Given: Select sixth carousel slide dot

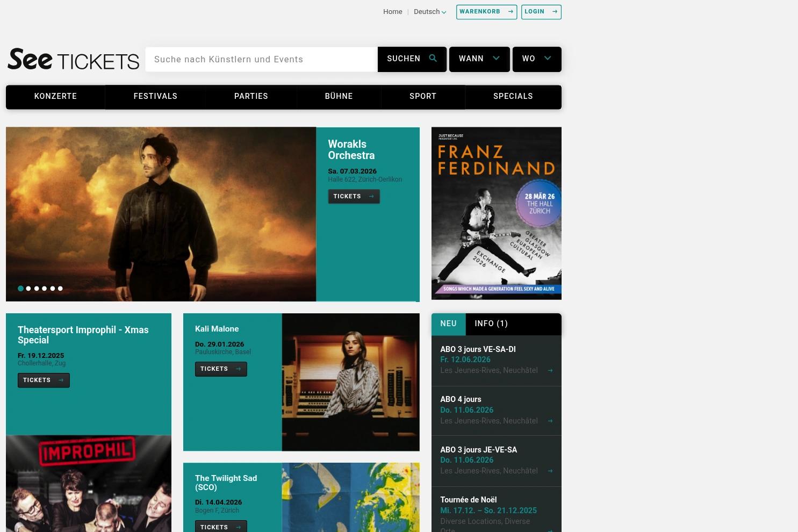Looking at the screenshot, I should [x=60, y=289].
